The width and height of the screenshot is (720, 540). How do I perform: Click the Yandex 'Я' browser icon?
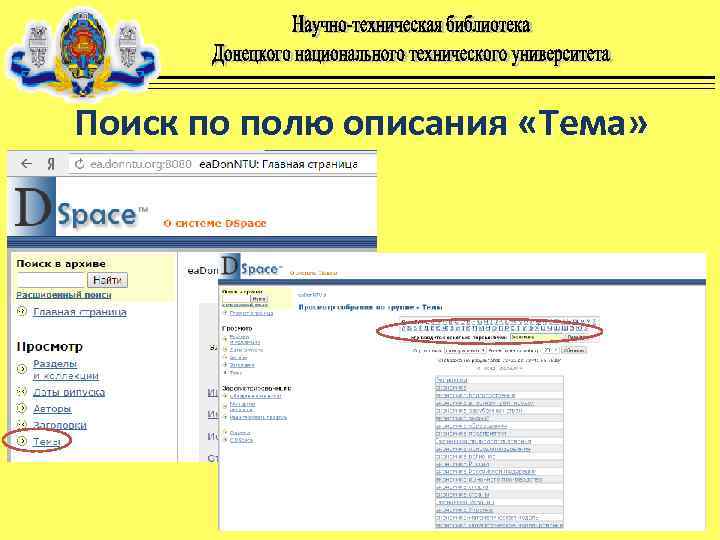click(x=51, y=164)
